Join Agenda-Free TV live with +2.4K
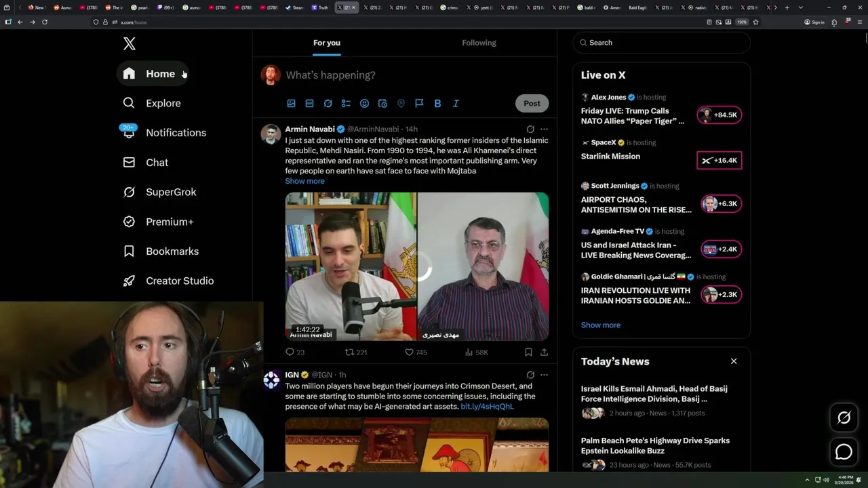Image resolution: width=868 pixels, height=488 pixels. (721, 249)
